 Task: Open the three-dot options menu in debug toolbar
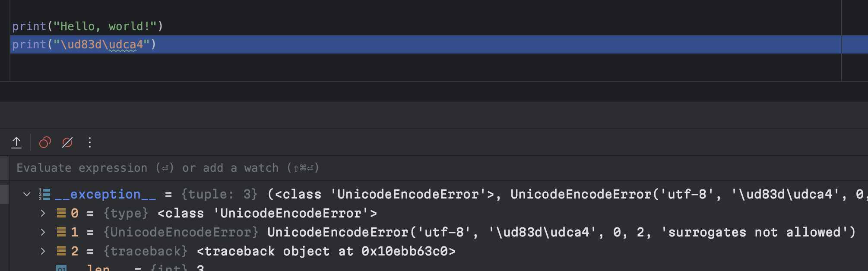click(x=89, y=142)
